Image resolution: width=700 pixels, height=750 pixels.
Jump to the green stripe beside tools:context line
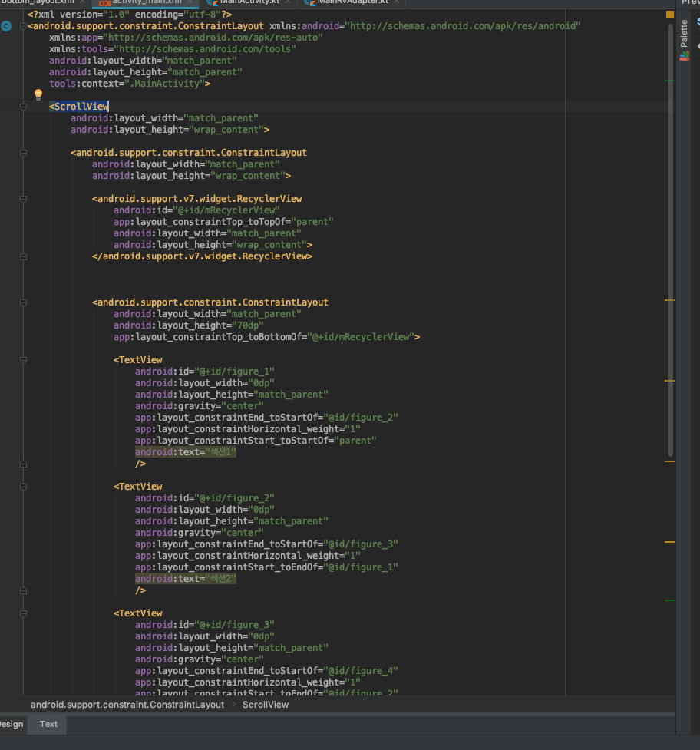670,81
